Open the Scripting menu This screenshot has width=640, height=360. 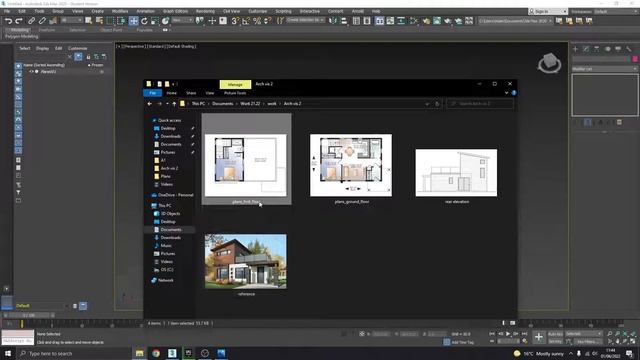coord(283,11)
